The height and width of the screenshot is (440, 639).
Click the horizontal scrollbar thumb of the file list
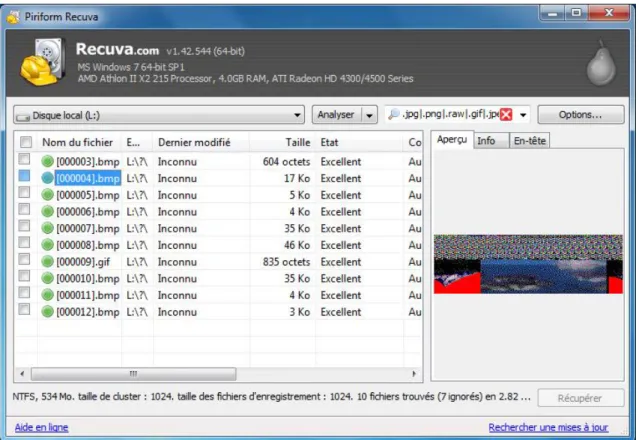[x=134, y=374]
